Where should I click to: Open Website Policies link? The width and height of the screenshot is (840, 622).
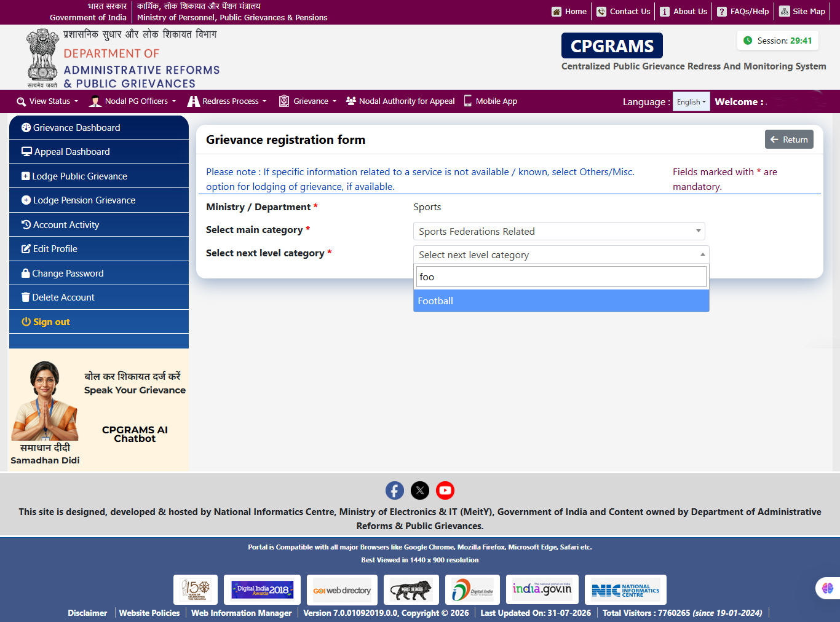point(149,613)
